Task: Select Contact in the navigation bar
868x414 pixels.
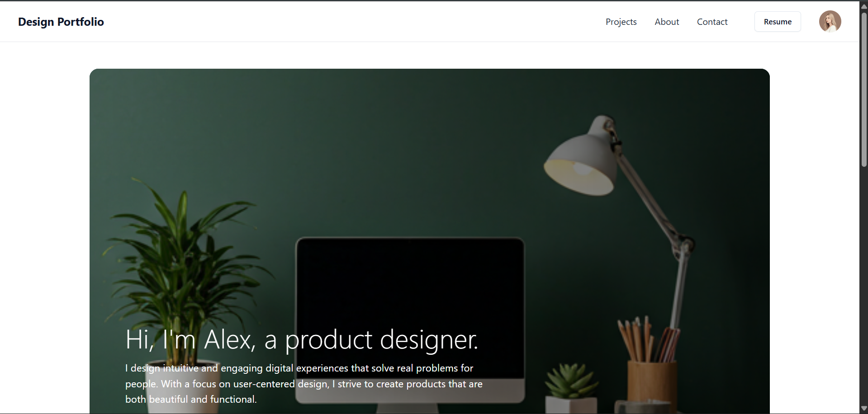Action: coord(712,22)
